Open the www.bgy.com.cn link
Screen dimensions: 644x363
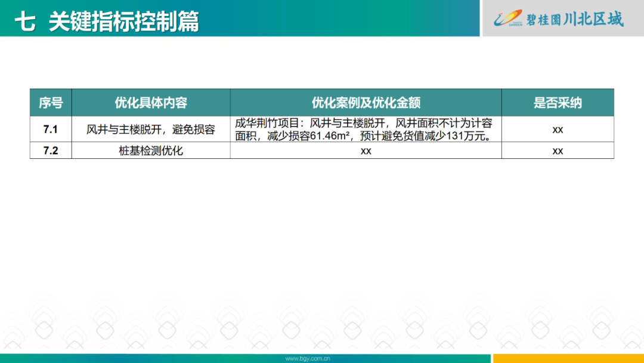tap(309, 356)
